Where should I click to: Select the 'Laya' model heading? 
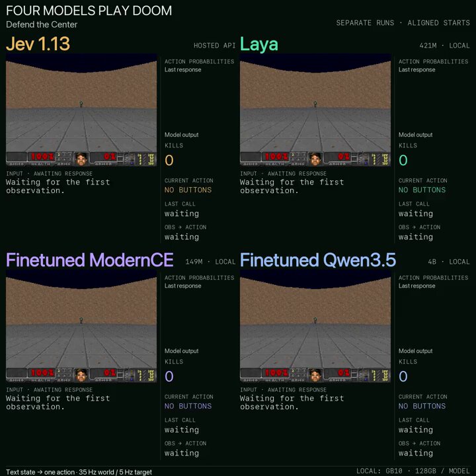(259, 44)
